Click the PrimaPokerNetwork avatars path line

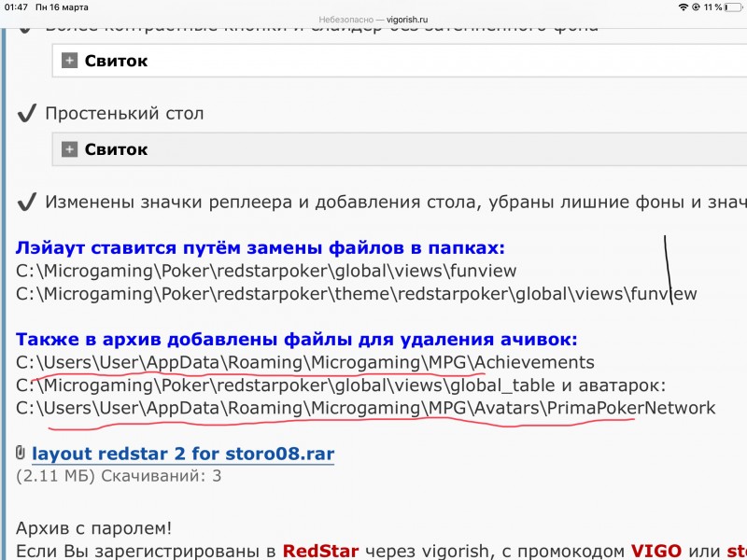coord(365,408)
